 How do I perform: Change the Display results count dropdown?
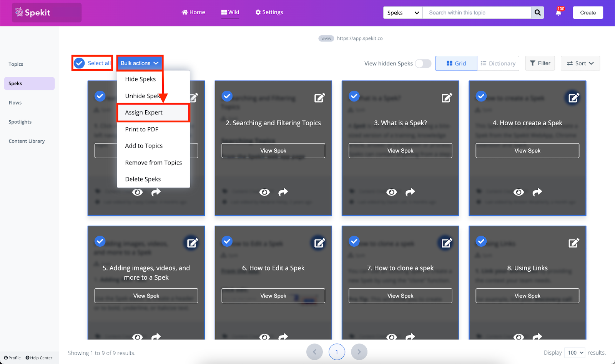tap(575, 352)
